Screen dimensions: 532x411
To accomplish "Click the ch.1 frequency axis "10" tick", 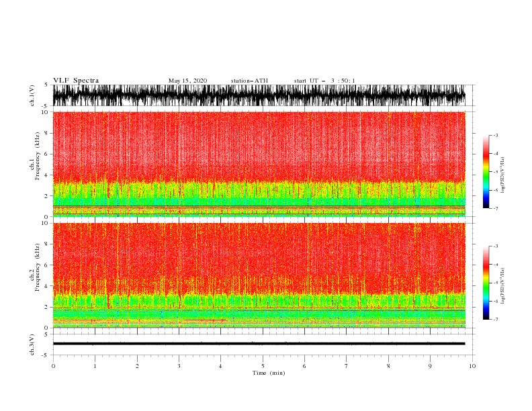I will [x=45, y=112].
